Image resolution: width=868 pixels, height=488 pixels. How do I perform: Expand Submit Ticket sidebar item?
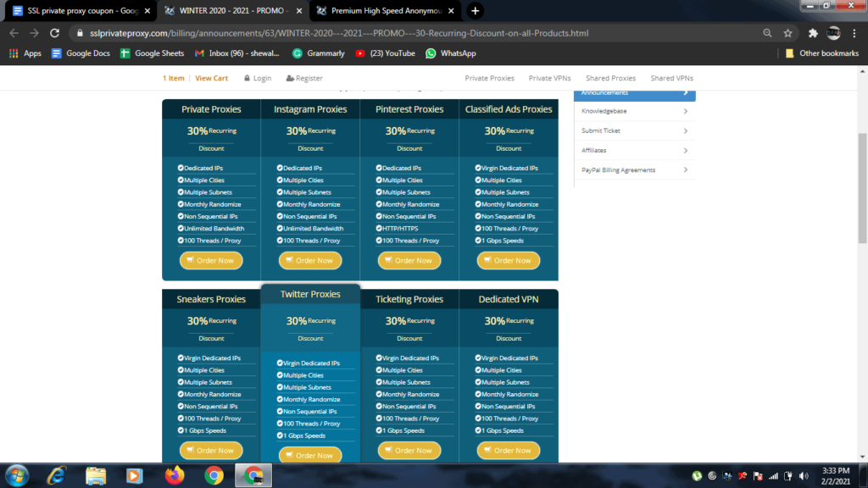[634, 130]
